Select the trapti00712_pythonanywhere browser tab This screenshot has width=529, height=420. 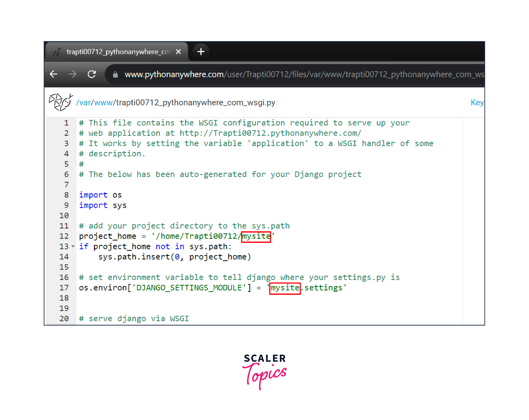[118, 52]
